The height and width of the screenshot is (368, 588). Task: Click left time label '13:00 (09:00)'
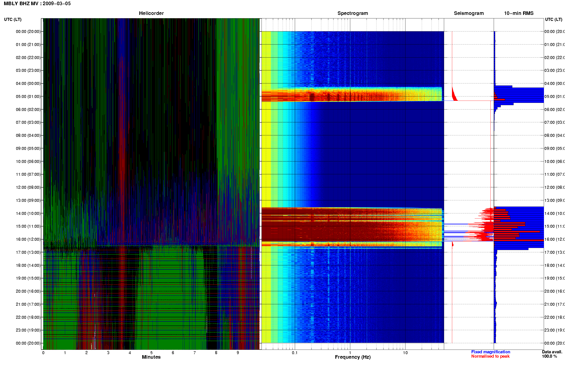tap(28, 200)
